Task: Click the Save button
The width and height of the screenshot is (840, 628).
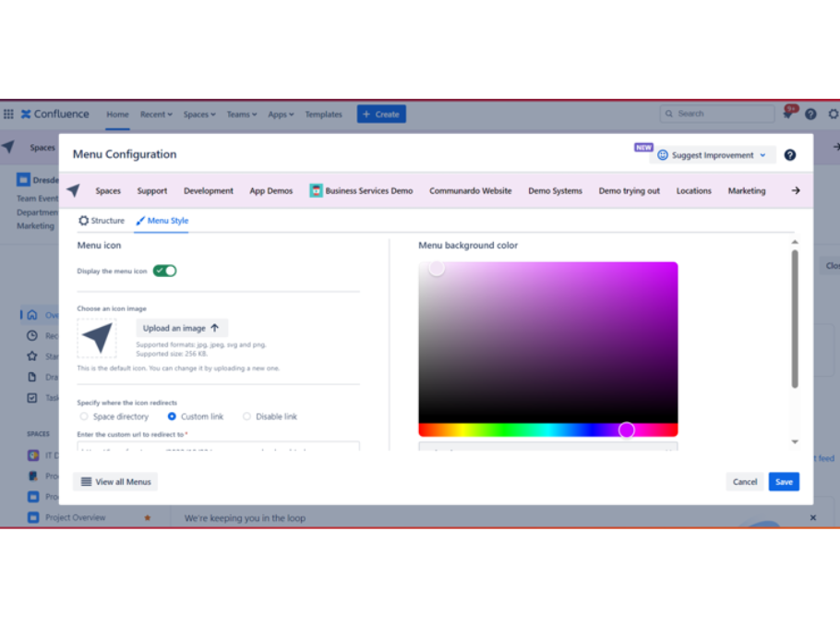Action: coord(784,482)
